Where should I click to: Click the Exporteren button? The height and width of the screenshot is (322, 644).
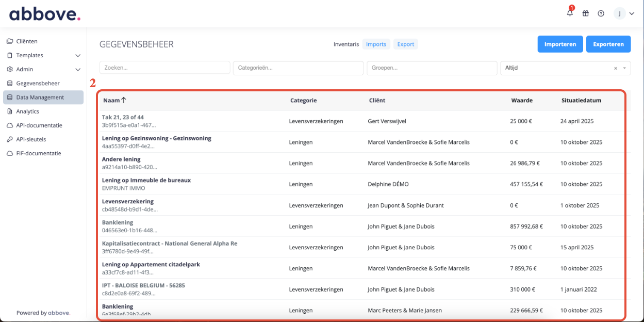coord(608,44)
